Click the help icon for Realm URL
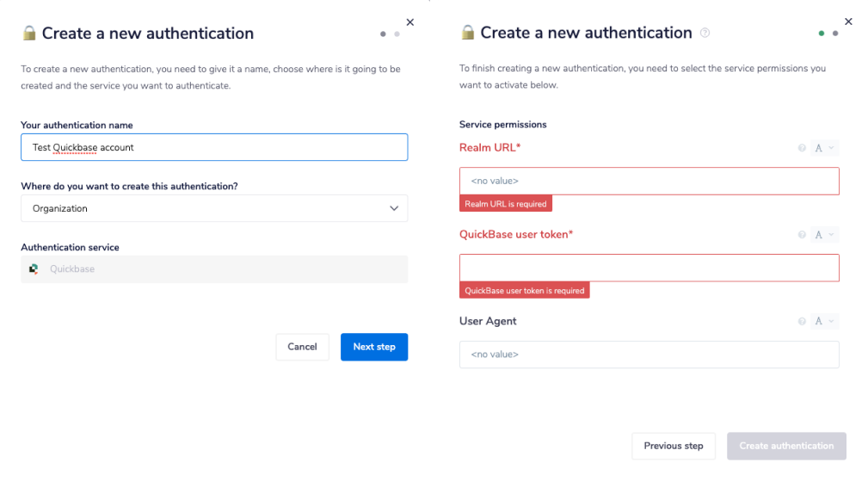This screenshot has height=481, width=868. (802, 148)
